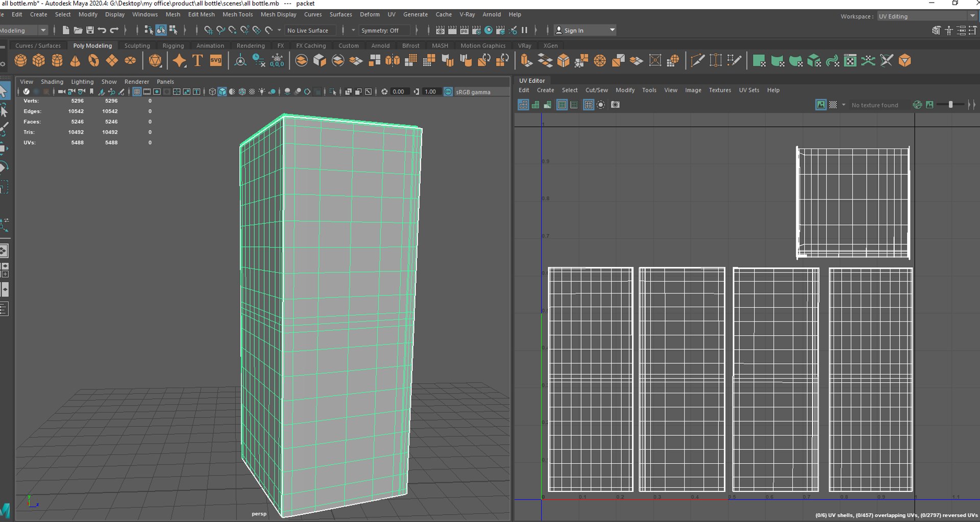Expand the Modeling menu set dropdown
The width and height of the screenshot is (980, 522).
(43, 30)
